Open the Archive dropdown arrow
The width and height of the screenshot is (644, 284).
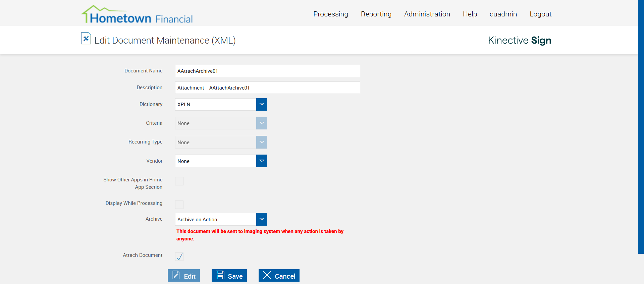pos(262,219)
